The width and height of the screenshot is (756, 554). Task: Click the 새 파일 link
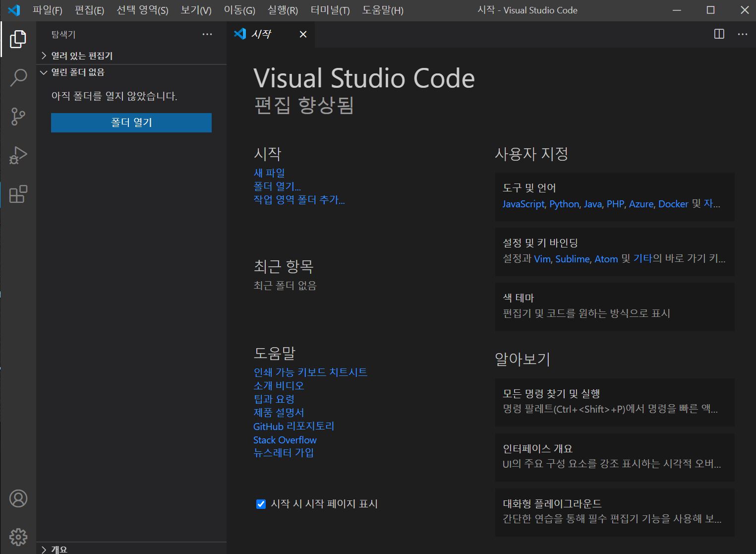[x=269, y=173]
